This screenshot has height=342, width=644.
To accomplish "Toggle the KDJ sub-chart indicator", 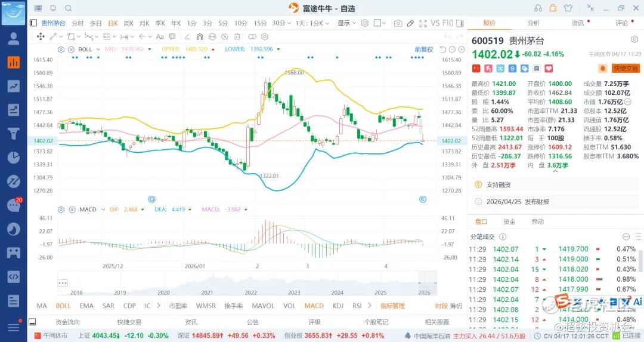I will point(338,306).
